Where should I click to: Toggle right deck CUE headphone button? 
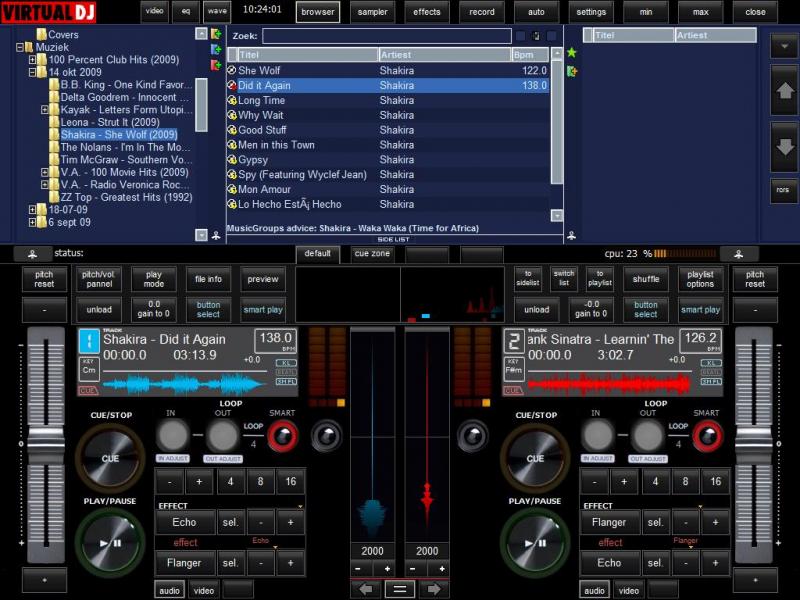(513, 390)
